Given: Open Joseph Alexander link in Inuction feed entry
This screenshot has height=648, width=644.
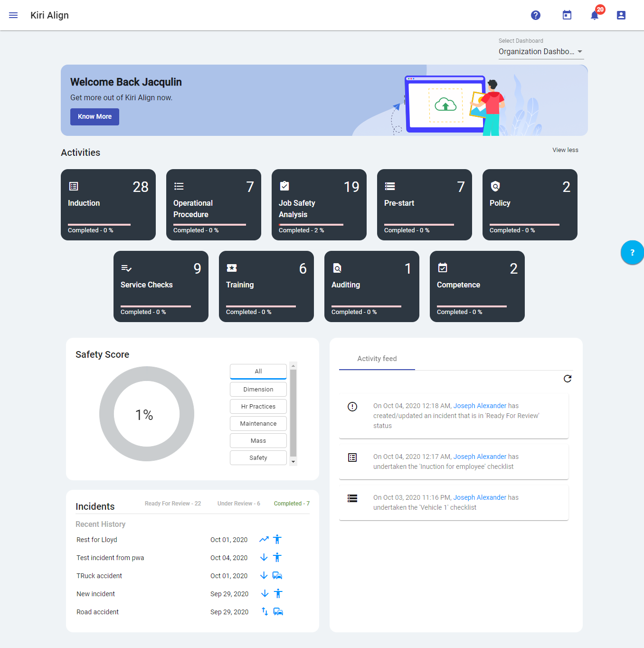Looking at the screenshot, I should (x=480, y=457).
